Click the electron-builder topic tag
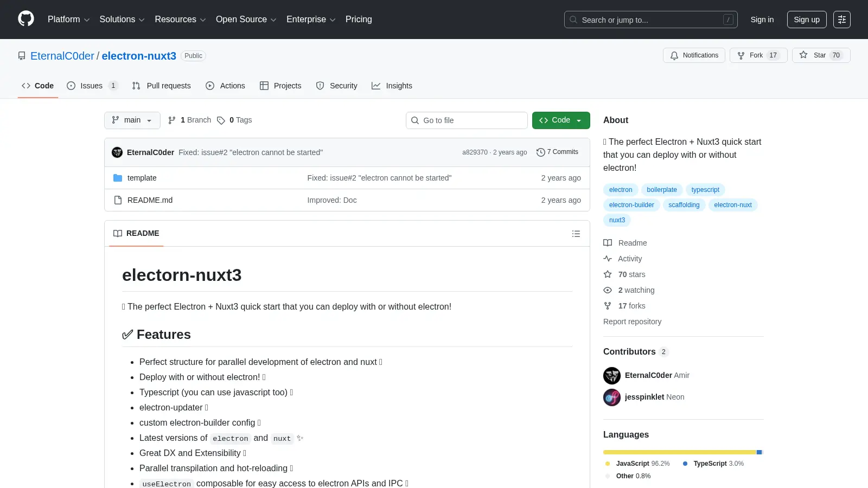Image resolution: width=868 pixels, height=488 pixels. pyautogui.click(x=631, y=205)
